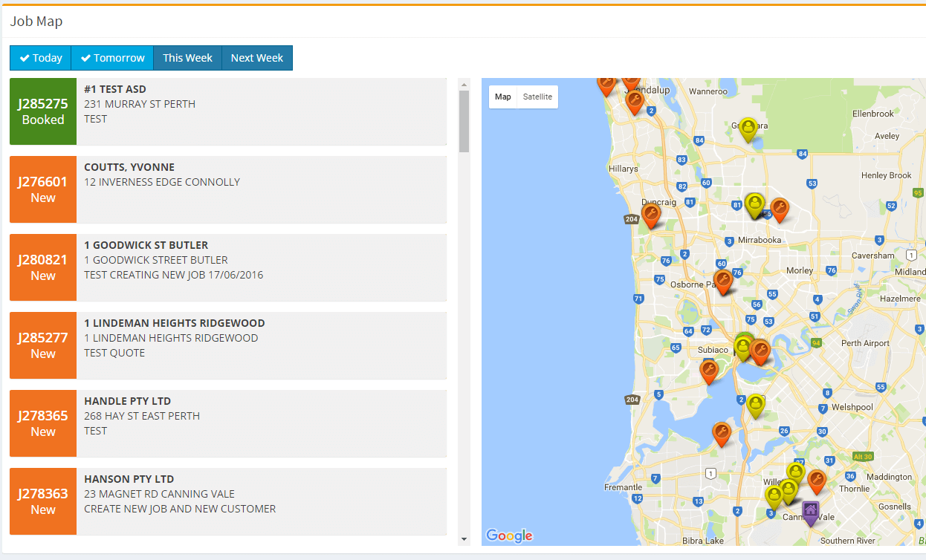926x560 pixels.
Task: Select the orange wrench marker near Thornlie
Action: (x=817, y=481)
